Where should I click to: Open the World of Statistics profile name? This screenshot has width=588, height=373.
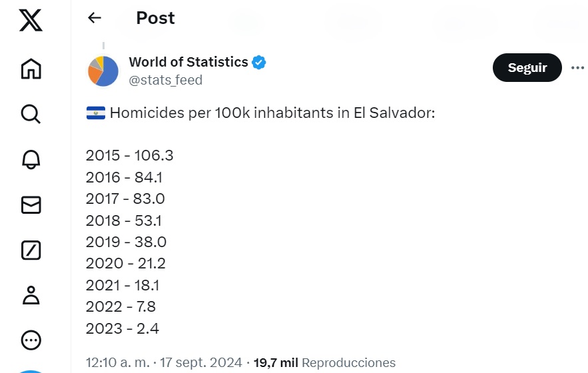[x=188, y=62]
